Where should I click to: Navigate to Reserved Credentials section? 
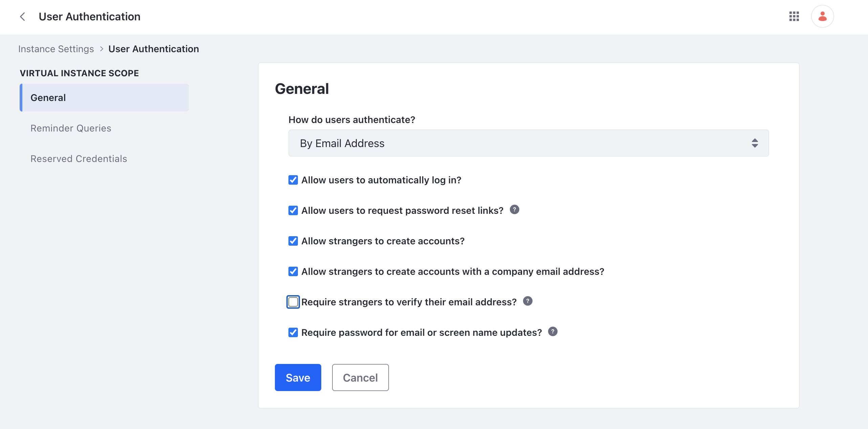[x=79, y=159]
